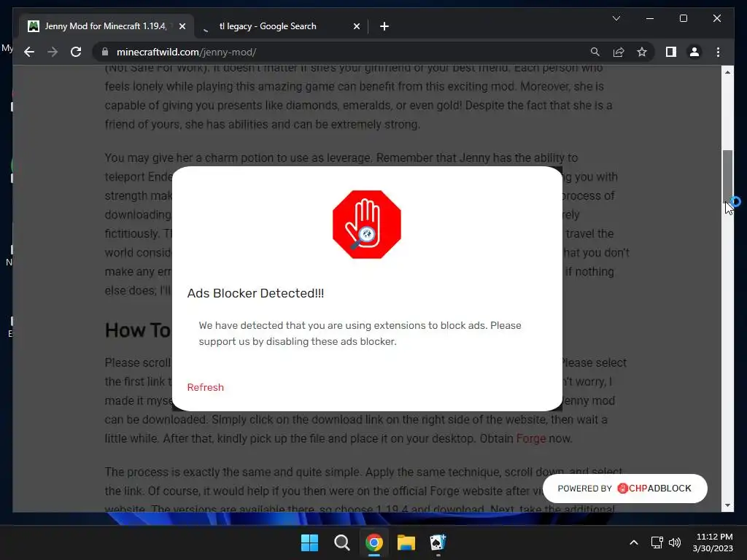Viewport: 747px width, 560px height.
Task: Bookmark this page with the star icon
Action: click(x=642, y=52)
